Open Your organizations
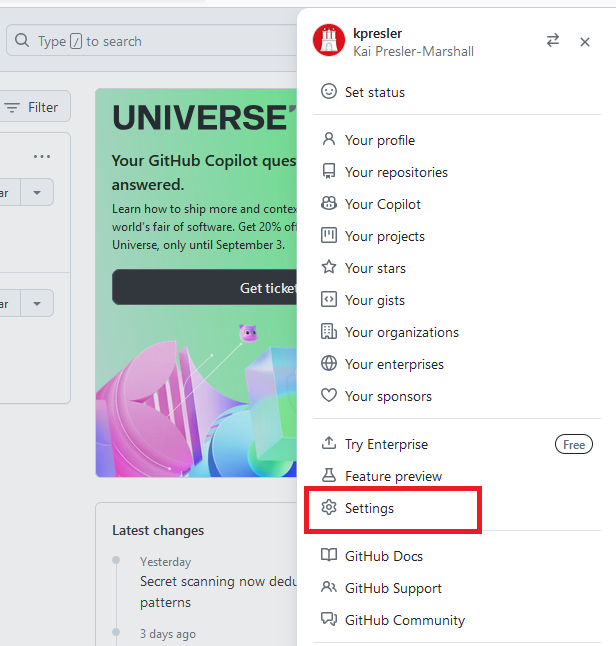Viewport: 616px width, 646px height. tap(401, 332)
